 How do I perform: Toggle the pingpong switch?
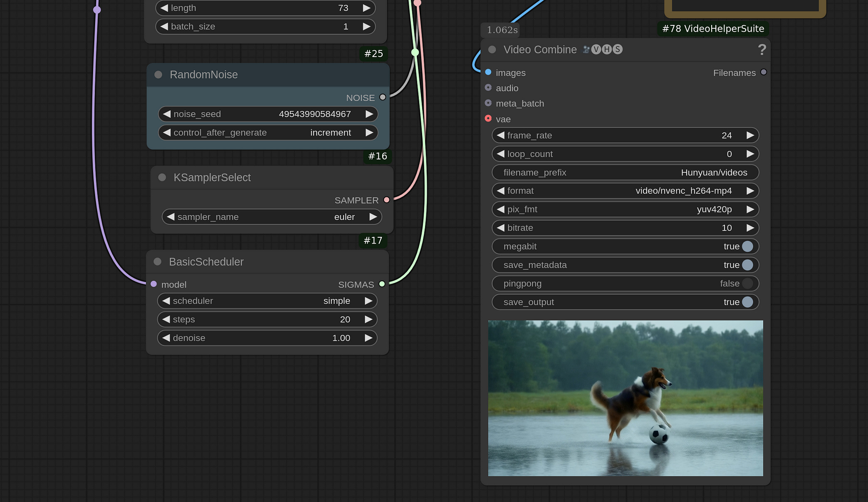747,283
